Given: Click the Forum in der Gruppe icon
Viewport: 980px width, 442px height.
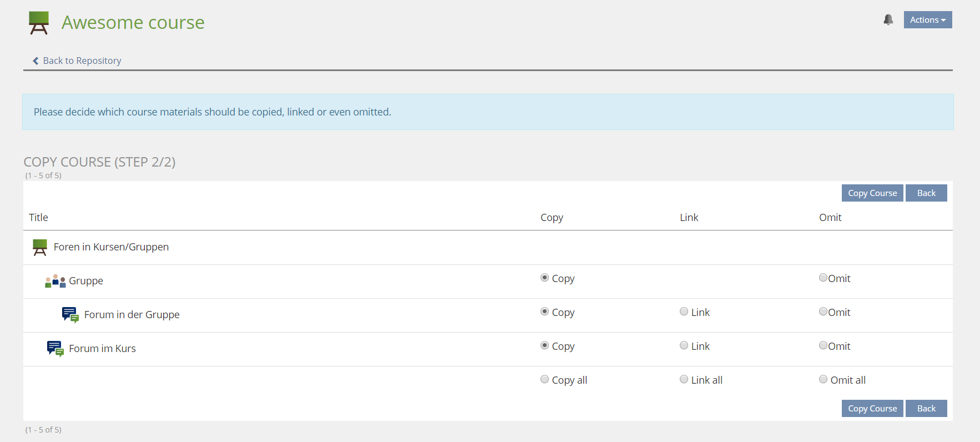Looking at the screenshot, I should coord(70,315).
